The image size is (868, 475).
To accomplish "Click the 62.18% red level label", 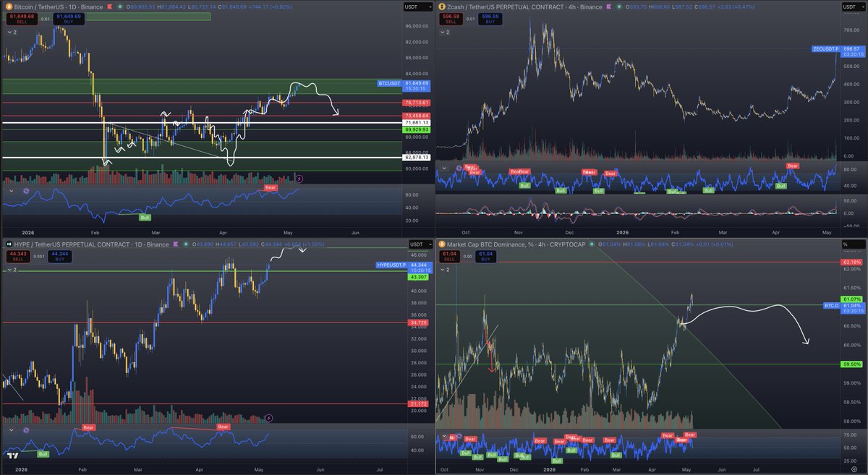I will [851, 262].
